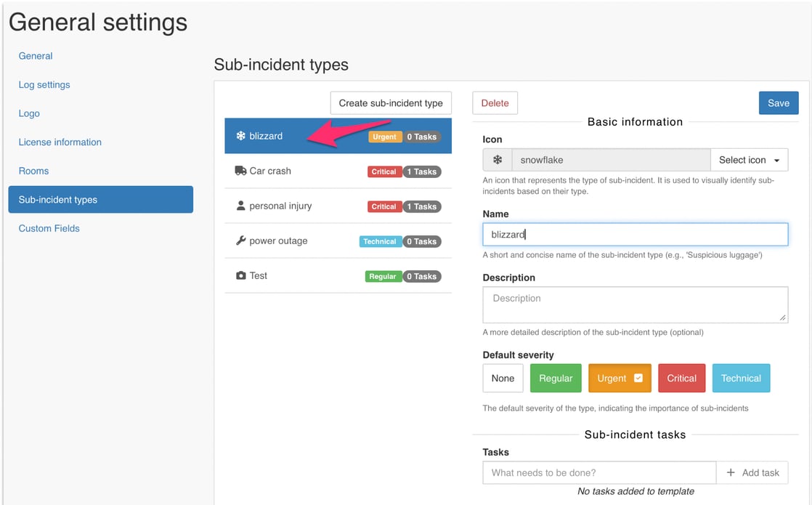
Task: Click the plus icon beside Add task
Action: pyautogui.click(x=730, y=472)
